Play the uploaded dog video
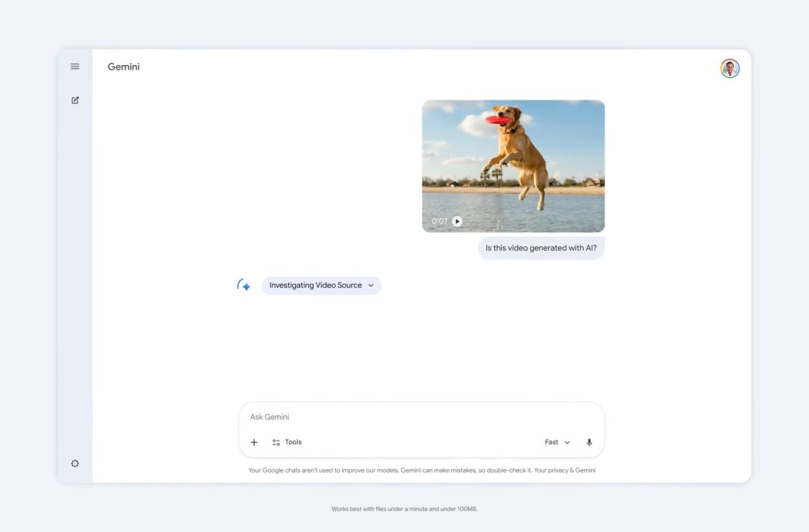Viewport: 809px width, 532px height. pyautogui.click(x=457, y=221)
